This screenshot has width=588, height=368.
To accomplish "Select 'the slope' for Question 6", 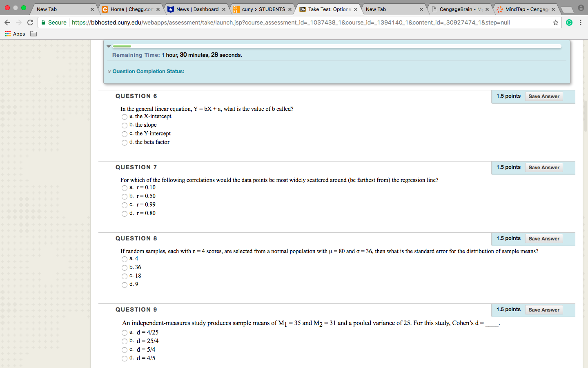I will pyautogui.click(x=125, y=126).
